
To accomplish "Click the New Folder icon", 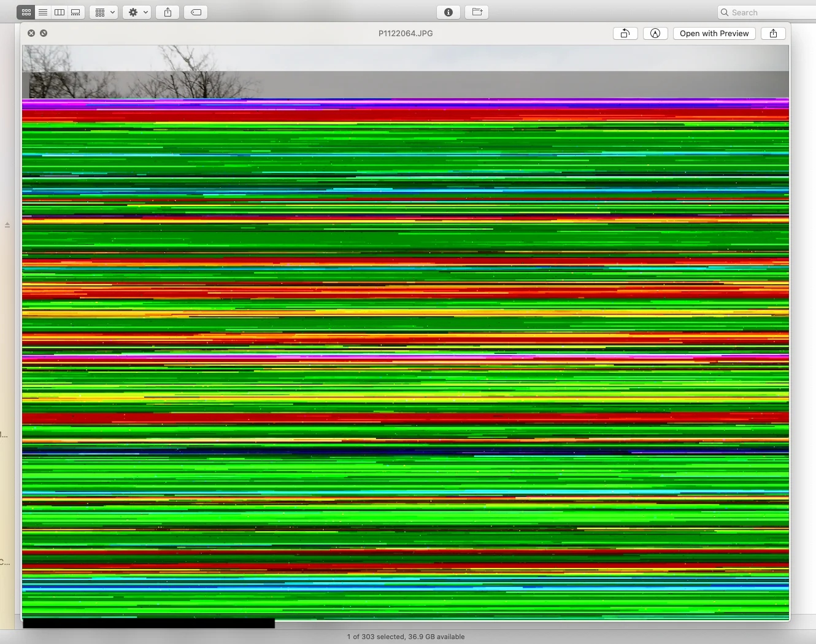I will point(477,12).
